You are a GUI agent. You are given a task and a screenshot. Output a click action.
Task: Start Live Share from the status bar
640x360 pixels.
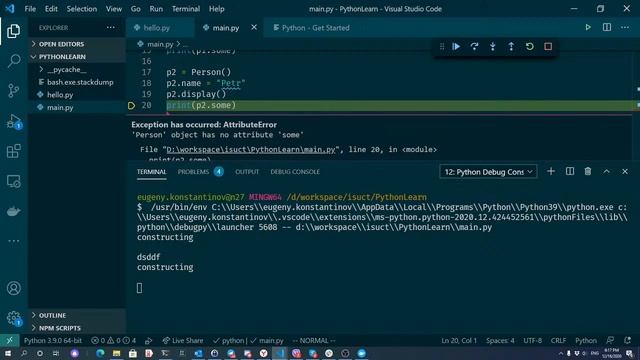pos(182,340)
